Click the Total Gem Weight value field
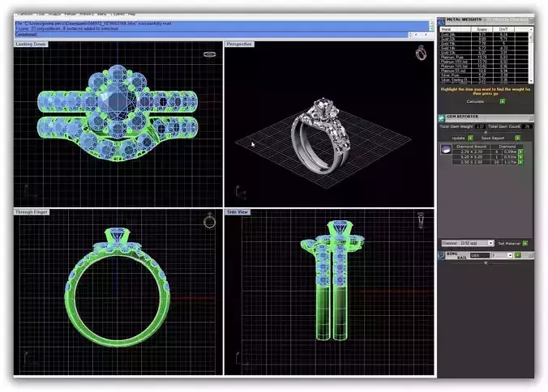548x392 pixels. (480, 126)
